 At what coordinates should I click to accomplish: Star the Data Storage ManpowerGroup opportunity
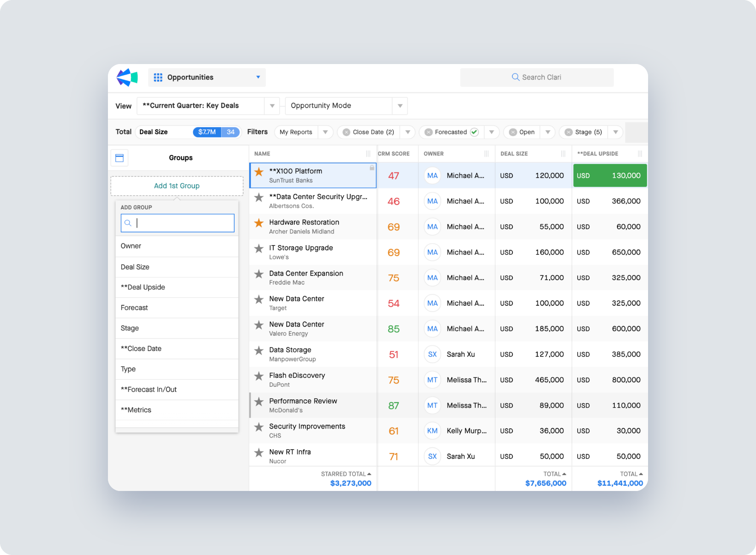pyautogui.click(x=259, y=351)
